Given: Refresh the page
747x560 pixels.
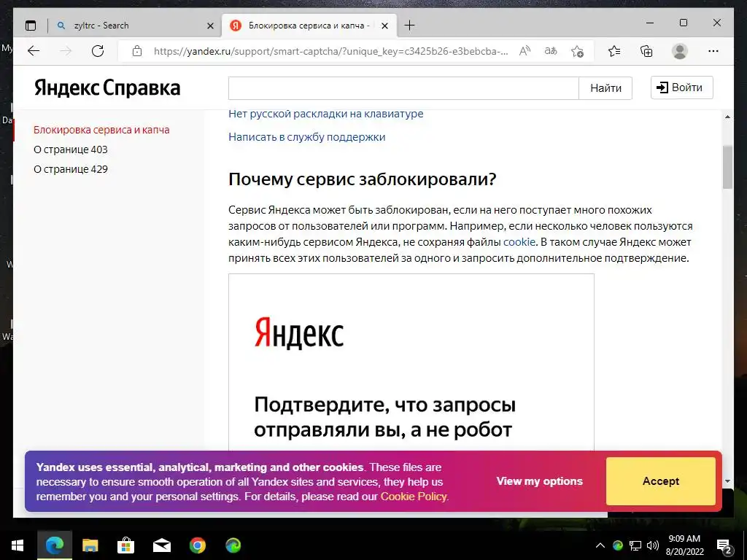Looking at the screenshot, I should [x=98, y=51].
